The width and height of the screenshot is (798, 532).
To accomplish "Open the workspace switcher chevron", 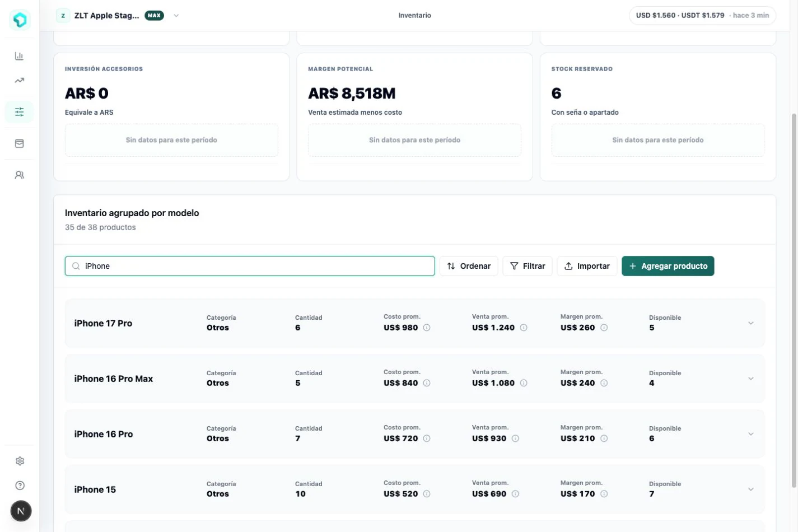I will coord(176,16).
